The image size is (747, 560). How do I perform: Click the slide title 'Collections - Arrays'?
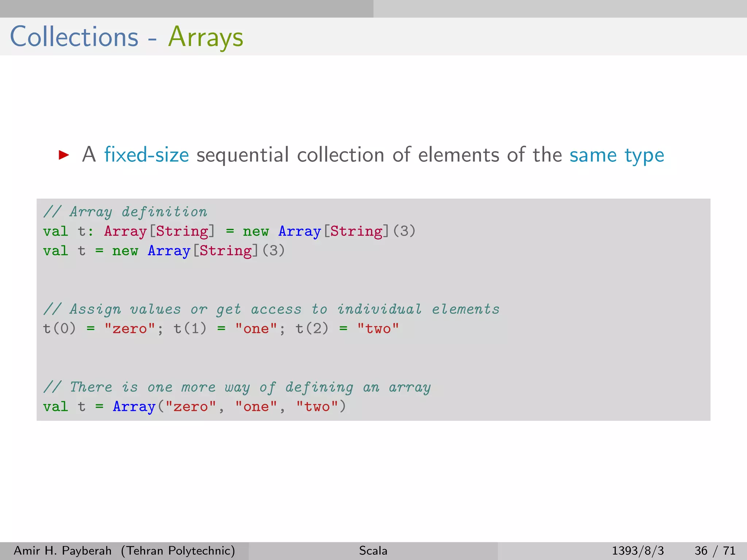point(127,37)
